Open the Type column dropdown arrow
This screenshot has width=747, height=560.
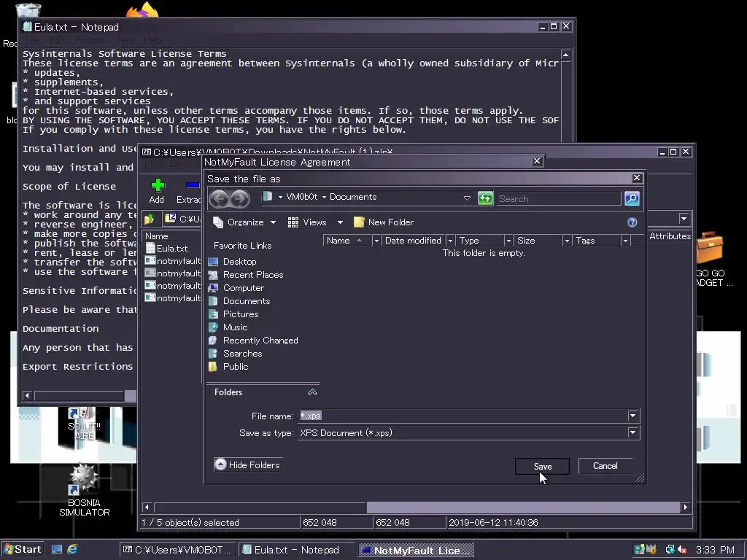pos(508,241)
